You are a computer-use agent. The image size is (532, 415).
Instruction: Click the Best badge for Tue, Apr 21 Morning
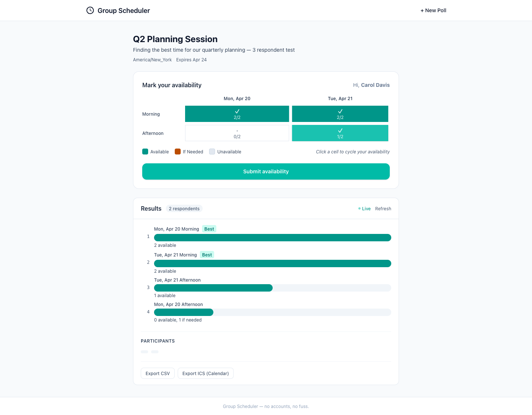pos(207,255)
